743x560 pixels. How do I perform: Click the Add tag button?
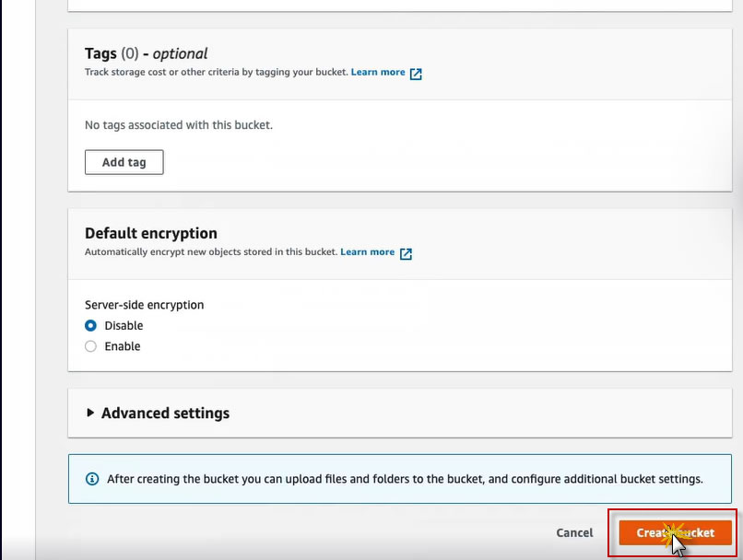tap(124, 162)
